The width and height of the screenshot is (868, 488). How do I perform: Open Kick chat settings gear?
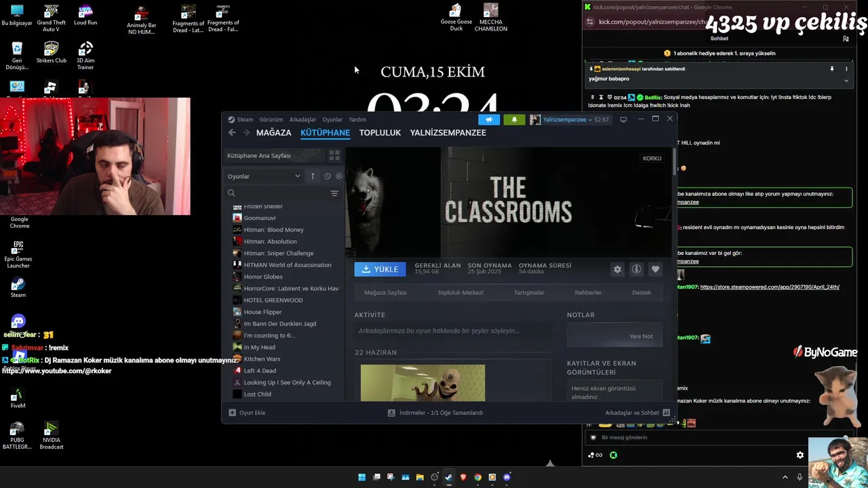pyautogui.click(x=800, y=455)
